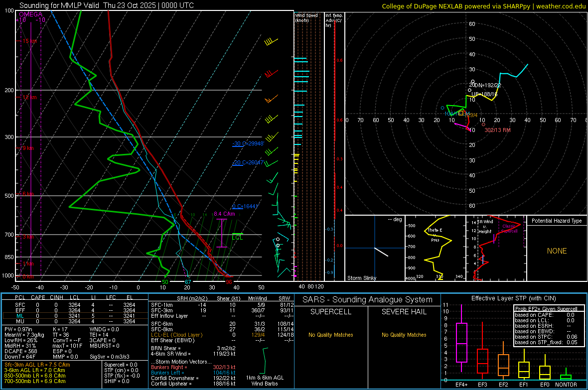The width and height of the screenshot is (588, 390).
Task: Click the Storm Slinky panel label
Action: [x=361, y=278]
